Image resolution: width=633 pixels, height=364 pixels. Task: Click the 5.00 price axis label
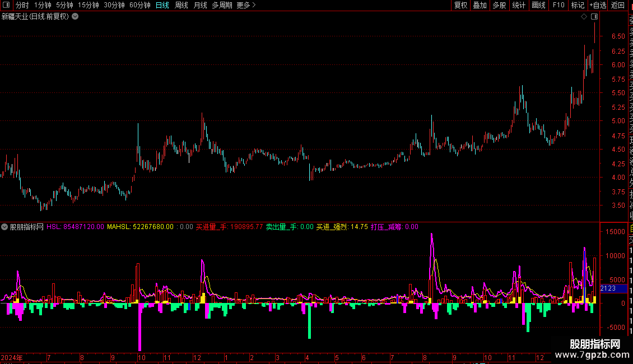point(618,120)
